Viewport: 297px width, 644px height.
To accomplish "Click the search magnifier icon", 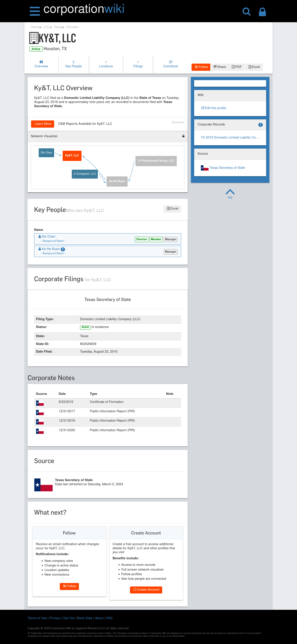I will (246, 12).
